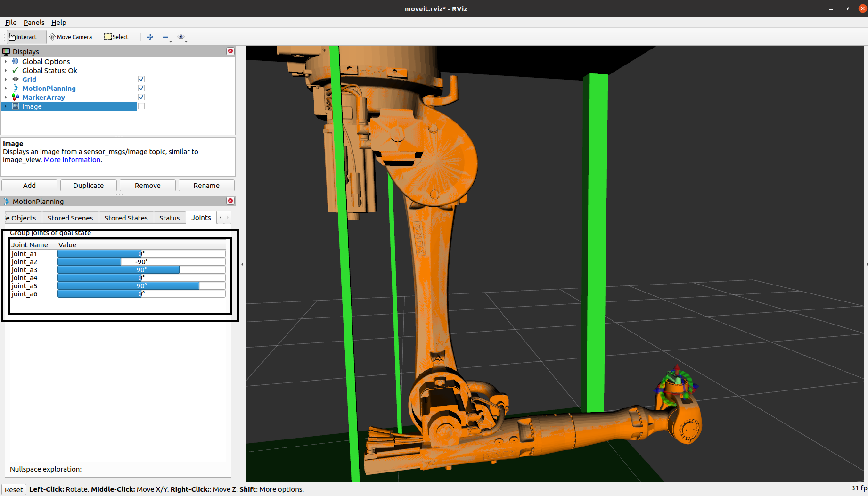The height and width of the screenshot is (496, 868).
Task: Open the Panels menu
Action: pos(34,22)
